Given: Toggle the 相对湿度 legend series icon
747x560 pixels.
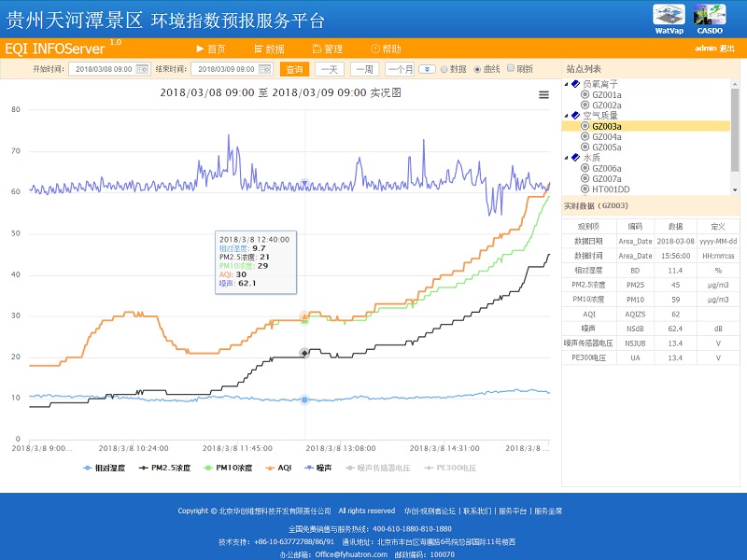Looking at the screenshot, I should 89,468.
